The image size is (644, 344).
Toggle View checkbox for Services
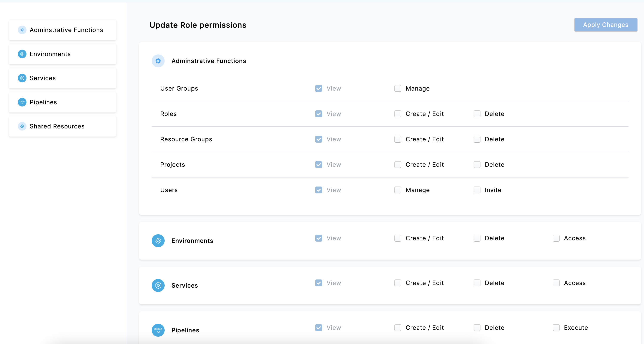[318, 283]
